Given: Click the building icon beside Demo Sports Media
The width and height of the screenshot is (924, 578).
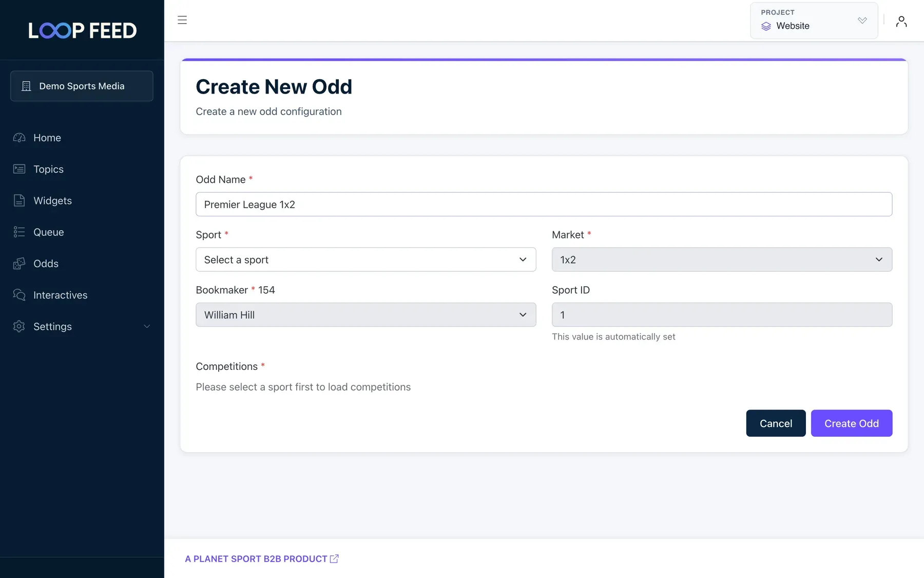Looking at the screenshot, I should [26, 86].
